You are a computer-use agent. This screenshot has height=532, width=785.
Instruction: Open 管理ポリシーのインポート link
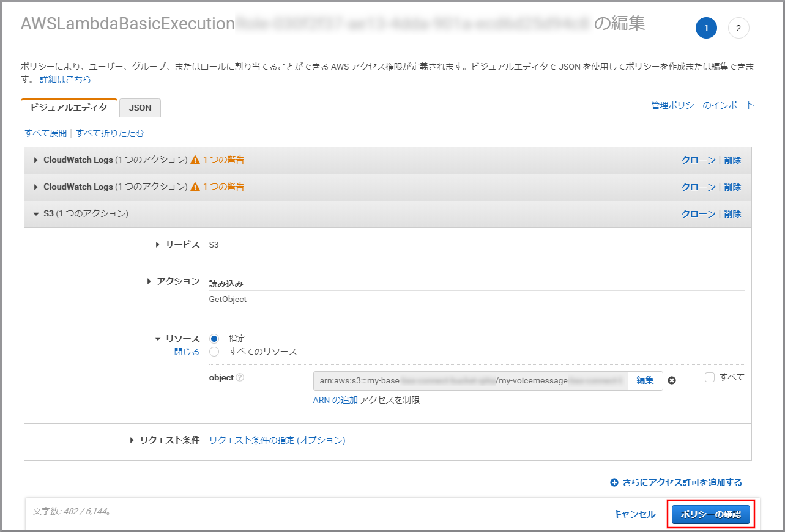pyautogui.click(x=702, y=105)
